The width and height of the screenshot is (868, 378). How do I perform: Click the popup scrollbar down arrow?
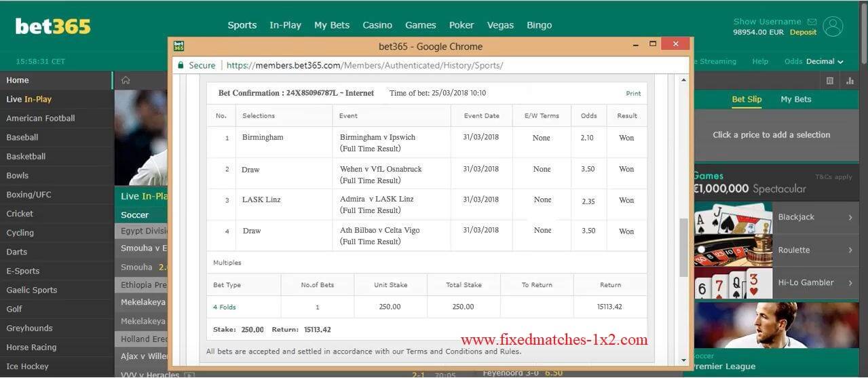point(683,360)
